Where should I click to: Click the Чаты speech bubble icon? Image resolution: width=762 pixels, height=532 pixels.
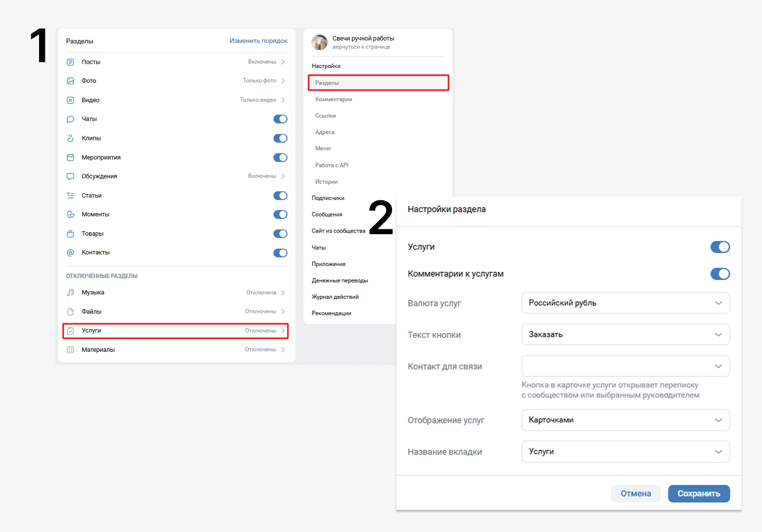pyautogui.click(x=70, y=119)
